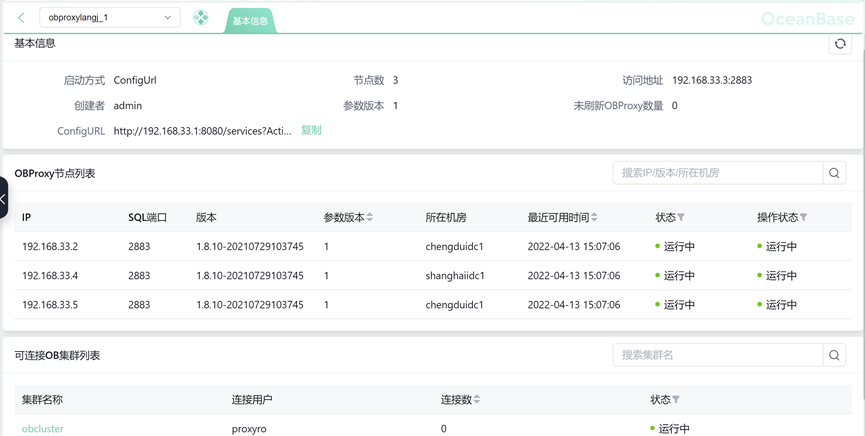Viewport: 865px width, 436px height.
Task: Expand the collapsed left side panel handle
Action: coord(3,198)
